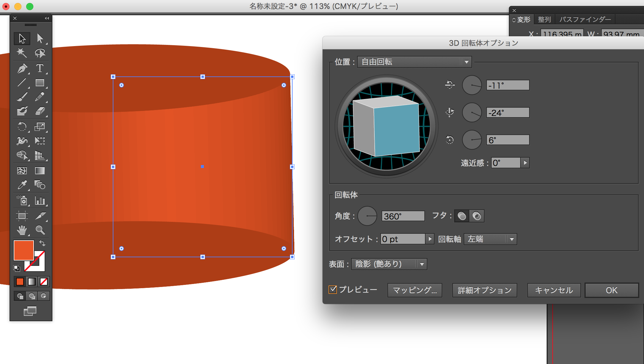Switch to 変形 tab
This screenshot has height=364, width=644.
(523, 20)
